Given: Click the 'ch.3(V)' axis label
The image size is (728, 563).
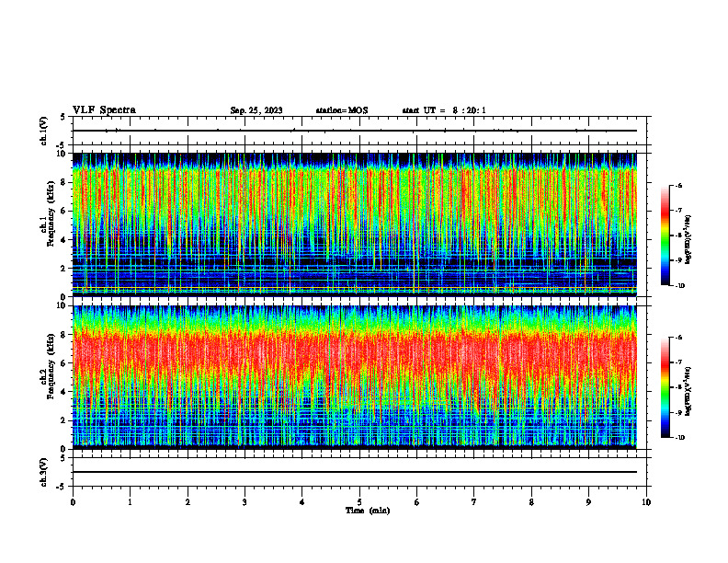Looking at the screenshot, I should pyautogui.click(x=43, y=472).
